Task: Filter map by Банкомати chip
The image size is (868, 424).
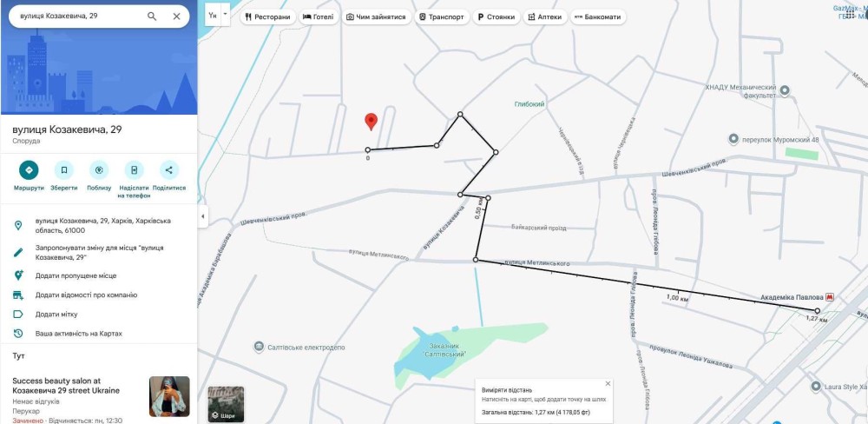Action: tap(597, 17)
